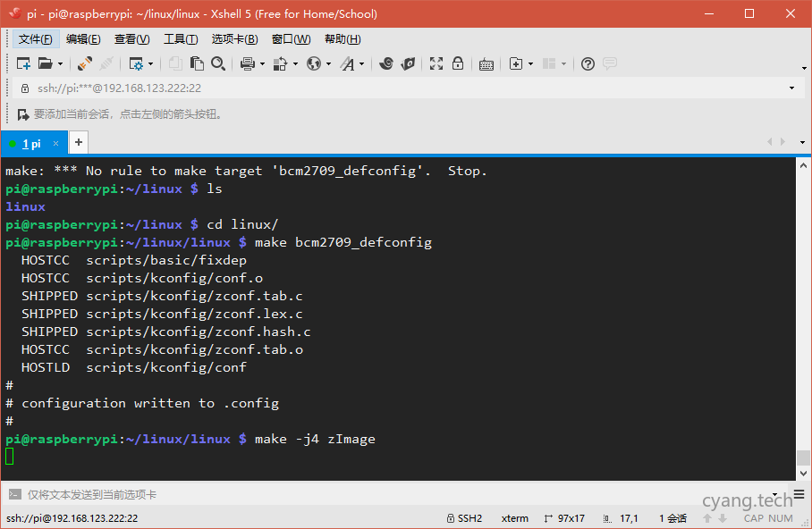Click the Lock screen padlock icon
Screen dimensions: 812x529
pos(458,63)
